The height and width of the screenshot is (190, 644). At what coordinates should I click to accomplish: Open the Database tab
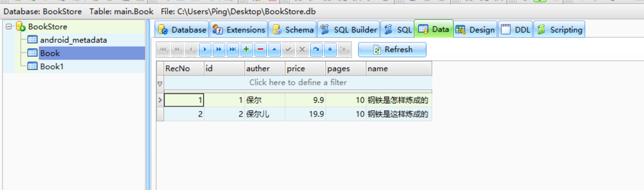(182, 30)
